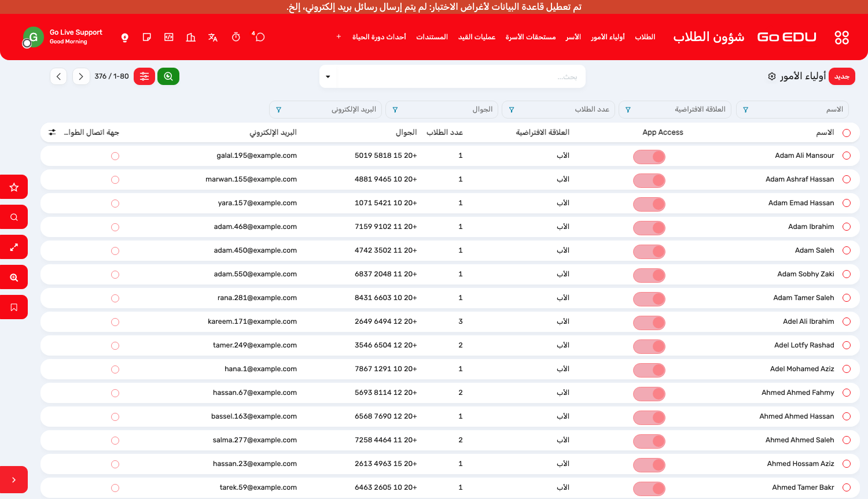Click the timer clock icon in header
This screenshot has width=868, height=499.
point(236,37)
